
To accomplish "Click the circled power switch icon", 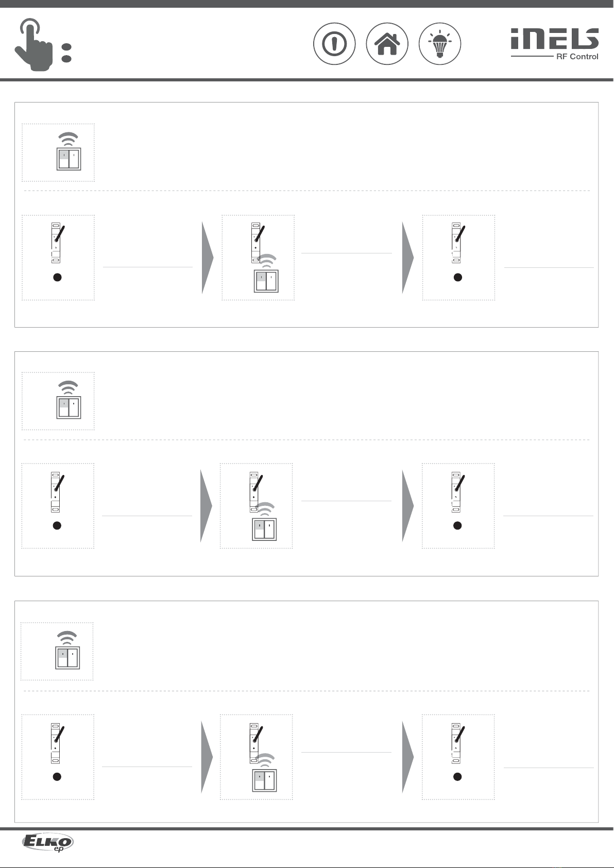I will click(334, 44).
